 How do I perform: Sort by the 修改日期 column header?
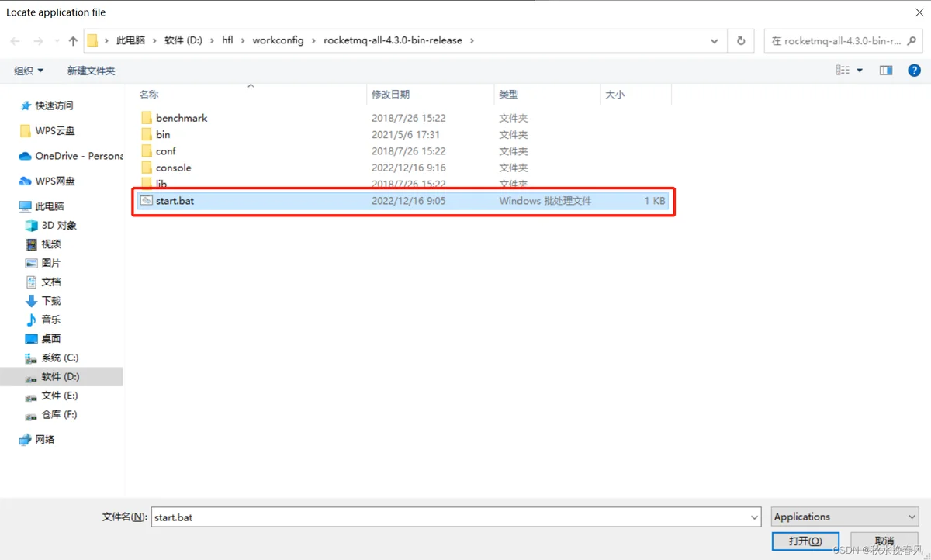tap(391, 95)
